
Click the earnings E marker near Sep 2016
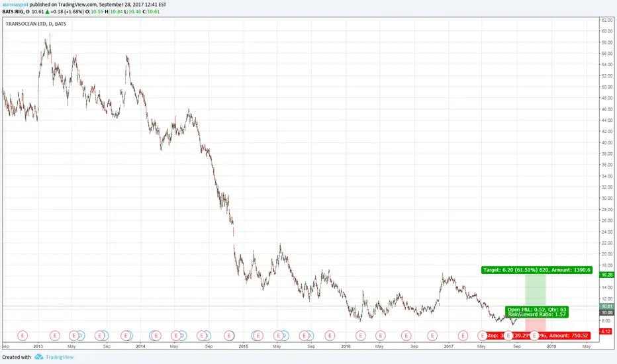[x=406, y=336]
